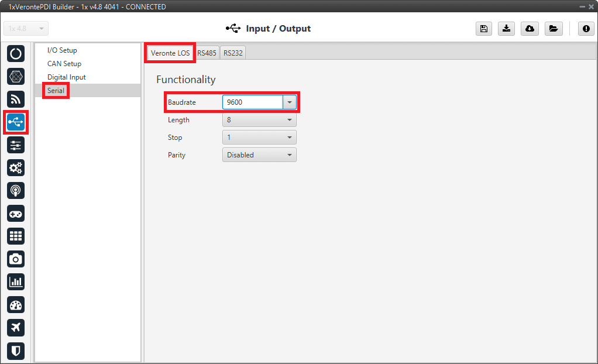Click the cloud download toolbar button
The width and height of the screenshot is (598, 364).
[530, 29]
